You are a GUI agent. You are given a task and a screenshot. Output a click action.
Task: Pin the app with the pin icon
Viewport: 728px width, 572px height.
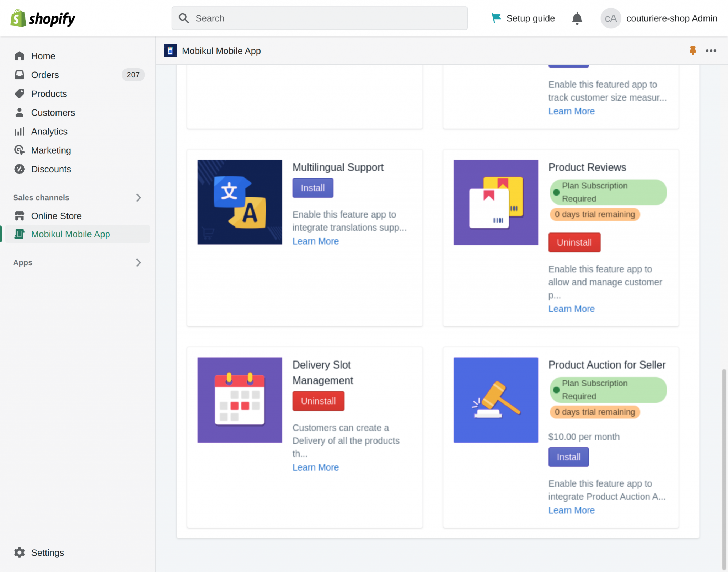coord(692,50)
